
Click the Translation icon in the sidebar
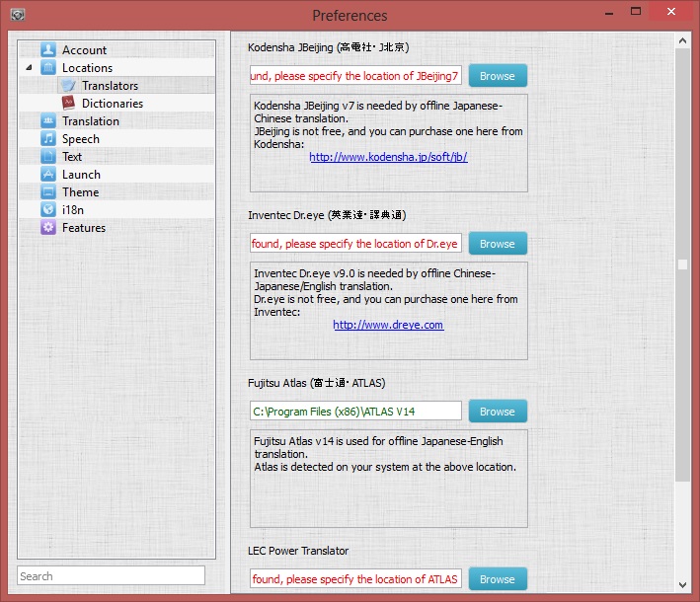tap(48, 120)
